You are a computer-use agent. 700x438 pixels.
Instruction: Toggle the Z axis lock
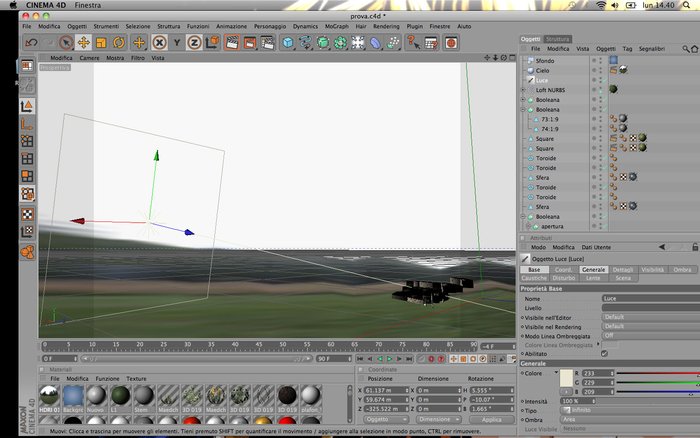[194, 43]
